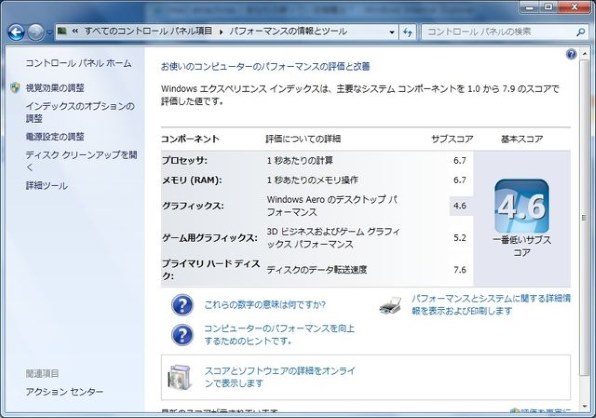The width and height of the screenshot is (596, 418).
Task: Click the Forward navigation arrow button
Action: (36, 32)
